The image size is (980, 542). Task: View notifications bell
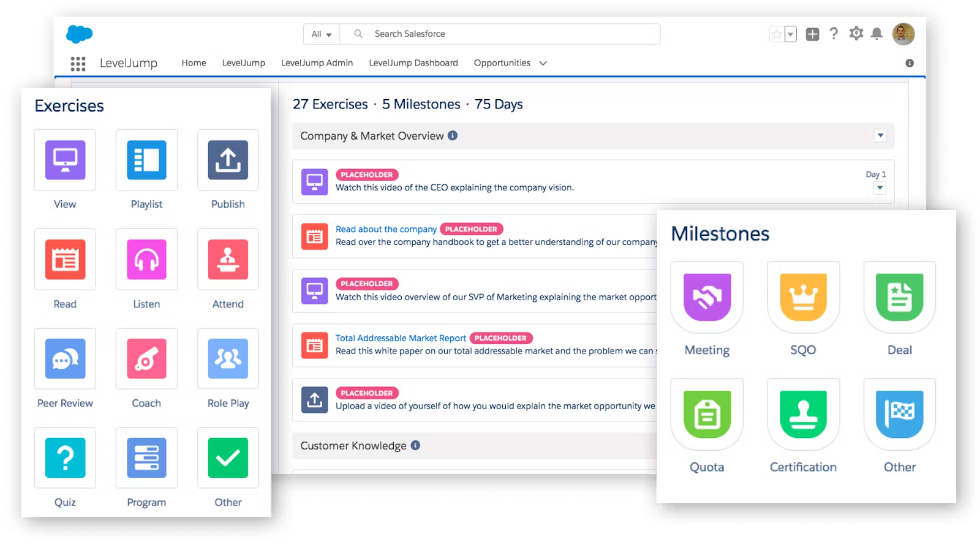tap(876, 34)
